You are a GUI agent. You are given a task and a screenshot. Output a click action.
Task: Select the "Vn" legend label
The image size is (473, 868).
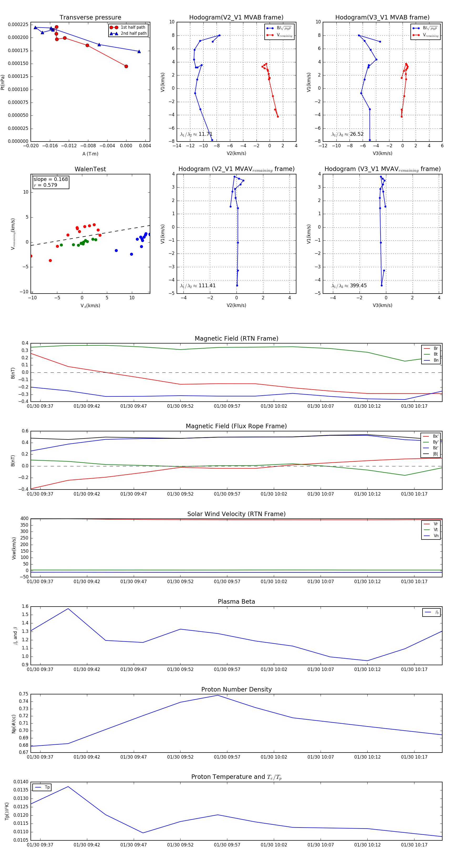(436, 536)
